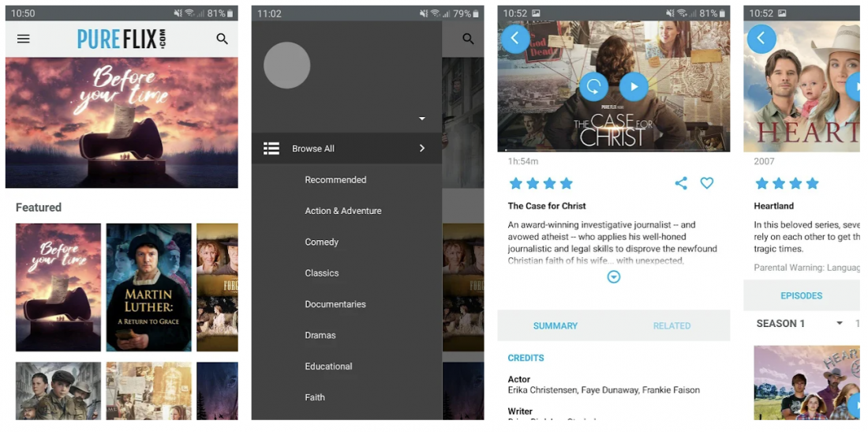
Task: Switch to the Related tab
Action: [672, 325]
